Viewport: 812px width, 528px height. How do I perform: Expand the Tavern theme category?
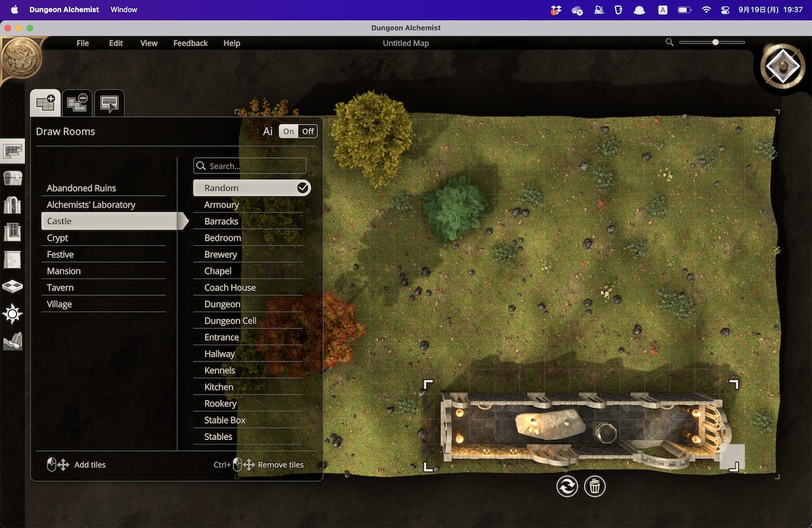(x=103, y=288)
